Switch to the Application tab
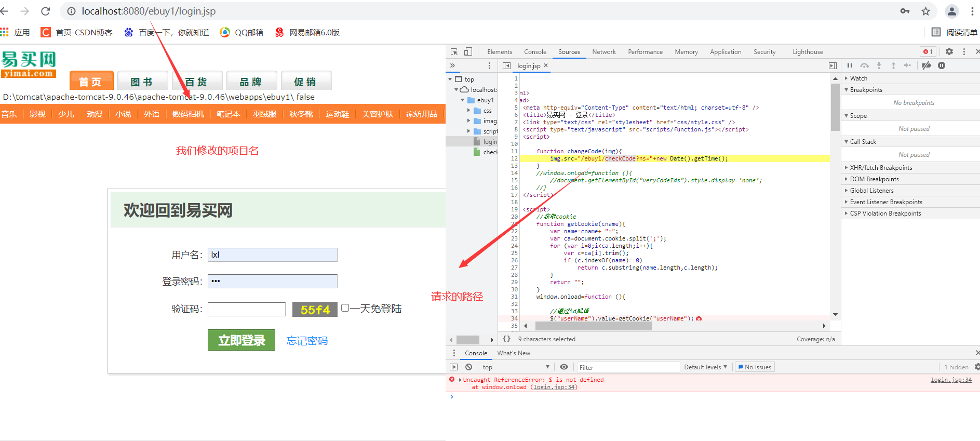This screenshot has height=441, width=980. point(726,52)
